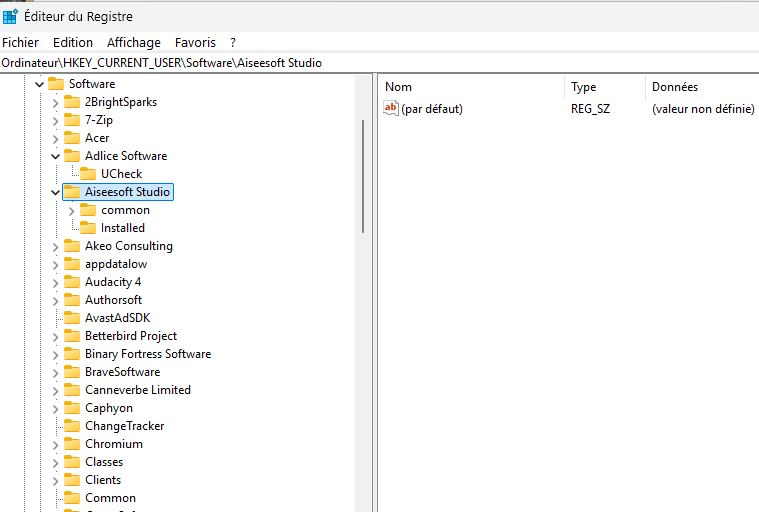Click the (par défaut) string value icon
Image resolution: width=759 pixels, height=512 pixels.
pyautogui.click(x=391, y=108)
